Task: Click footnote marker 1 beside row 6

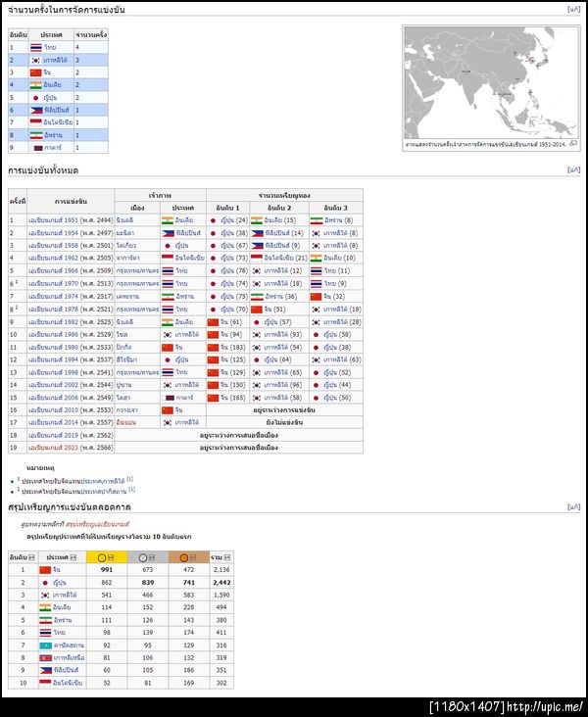Action: click(x=17, y=282)
